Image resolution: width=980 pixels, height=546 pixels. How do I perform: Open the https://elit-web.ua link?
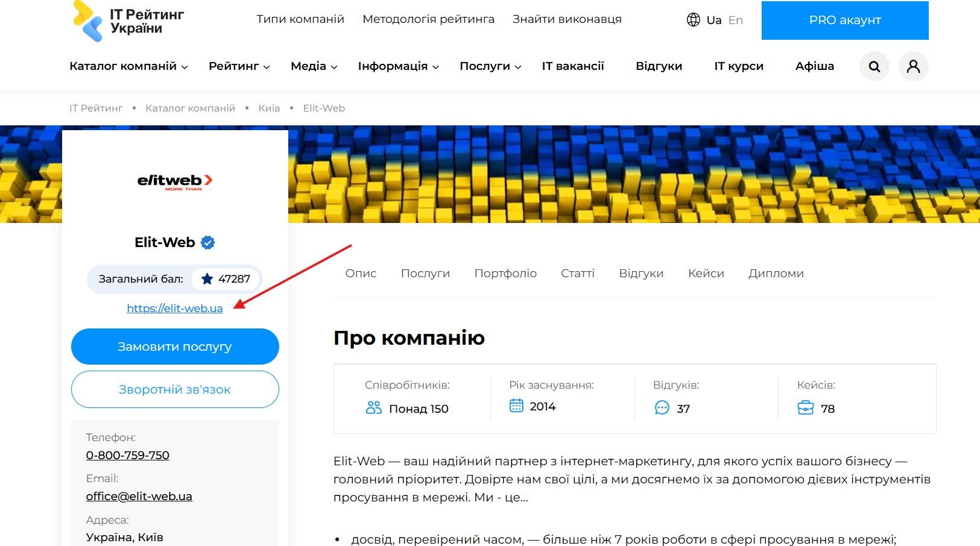coord(175,309)
